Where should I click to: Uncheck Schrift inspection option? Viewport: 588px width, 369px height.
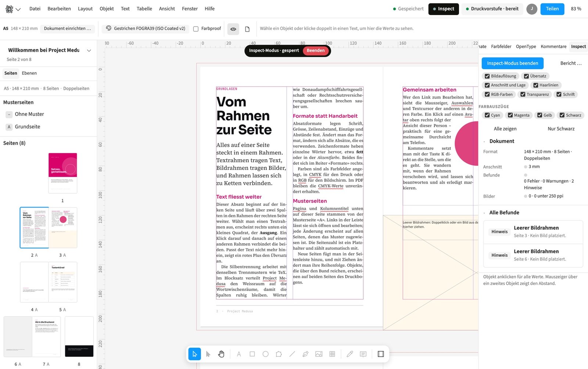(x=559, y=95)
